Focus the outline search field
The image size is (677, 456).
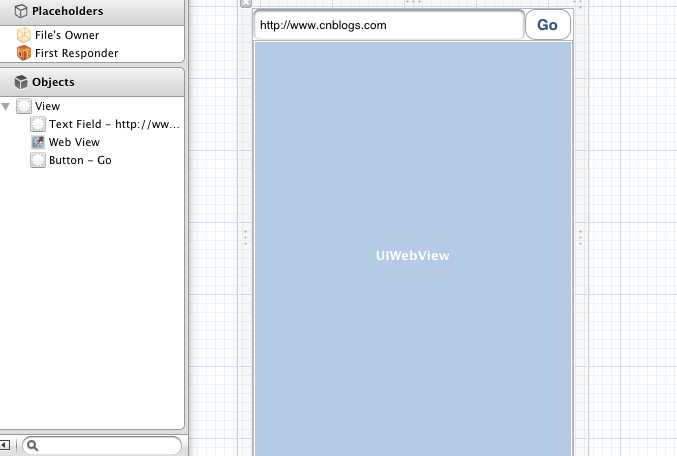click(102, 446)
